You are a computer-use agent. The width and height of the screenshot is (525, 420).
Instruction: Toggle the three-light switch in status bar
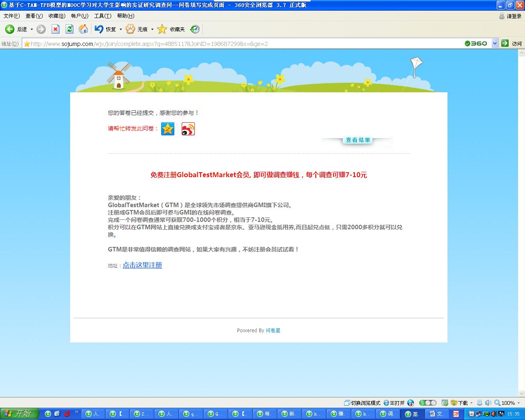coord(428,403)
